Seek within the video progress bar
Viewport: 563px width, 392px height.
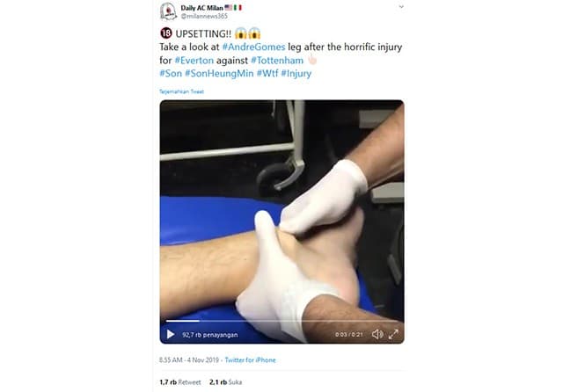(281, 321)
